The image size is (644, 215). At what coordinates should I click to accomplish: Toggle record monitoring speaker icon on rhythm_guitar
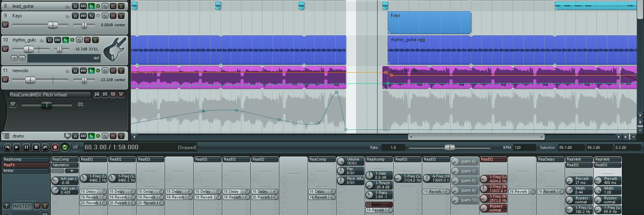point(14,58)
